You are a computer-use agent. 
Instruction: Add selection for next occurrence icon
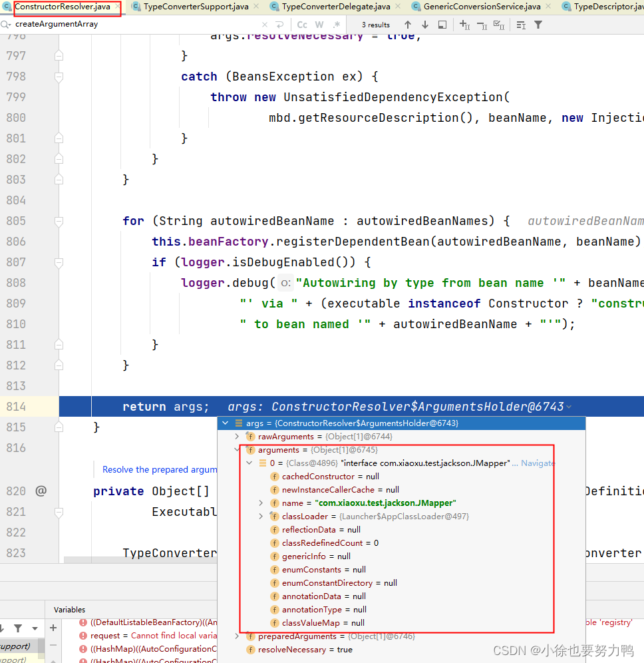(x=465, y=25)
